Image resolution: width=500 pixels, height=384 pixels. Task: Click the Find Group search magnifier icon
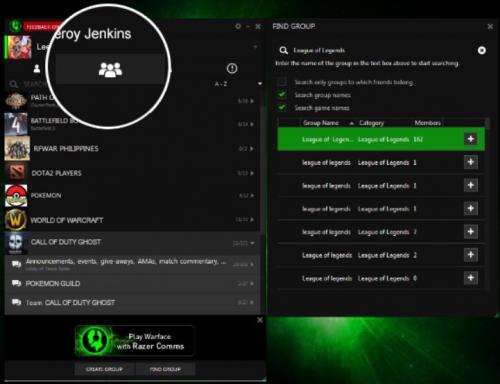click(x=283, y=50)
